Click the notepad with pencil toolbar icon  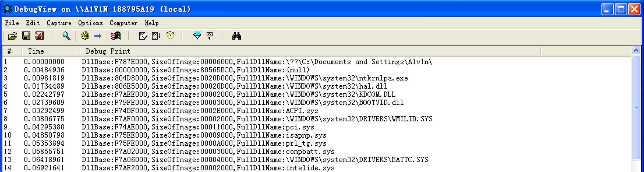[143, 36]
